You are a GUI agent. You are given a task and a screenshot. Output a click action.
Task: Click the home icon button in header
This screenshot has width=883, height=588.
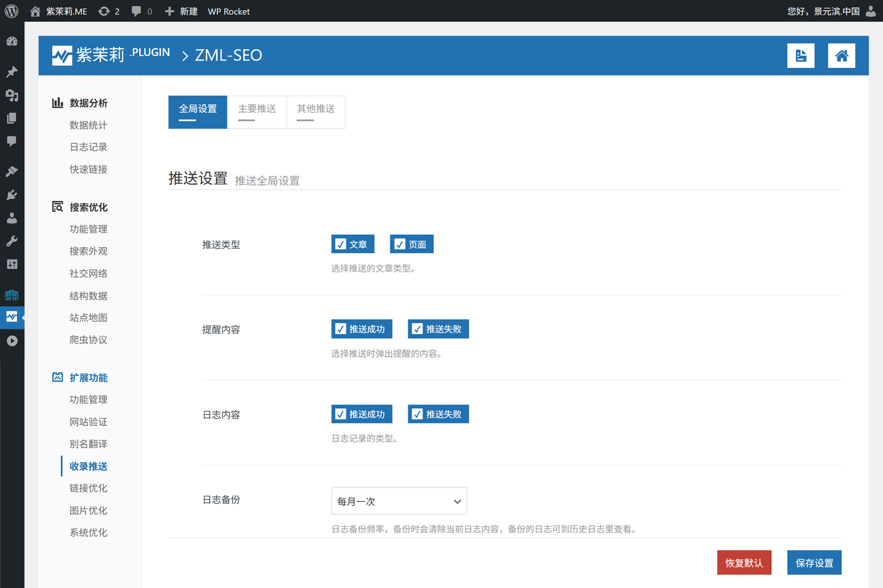tap(842, 56)
